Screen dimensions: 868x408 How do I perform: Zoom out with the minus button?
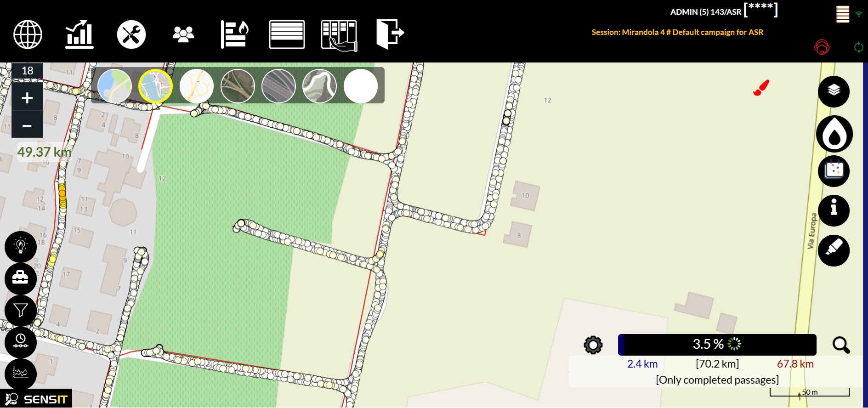[x=27, y=125]
